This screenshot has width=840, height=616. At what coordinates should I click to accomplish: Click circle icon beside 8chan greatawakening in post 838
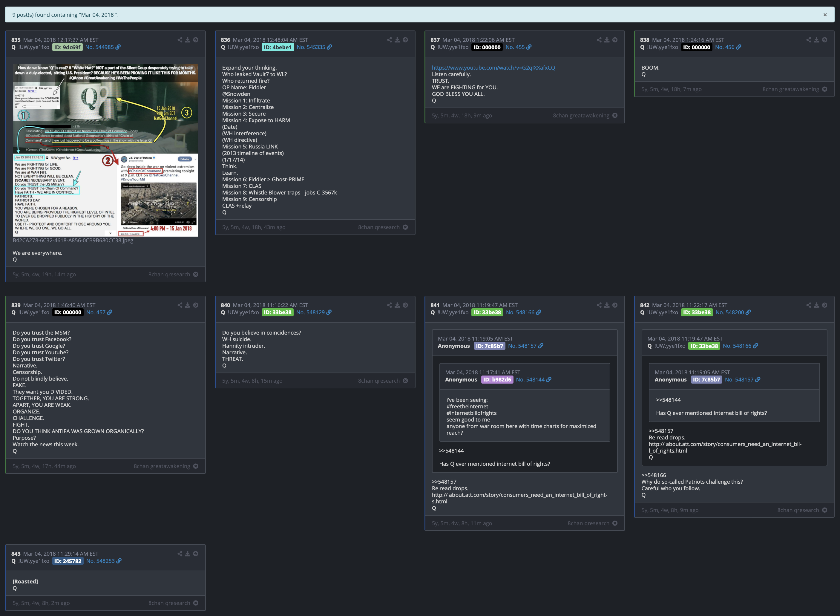(824, 89)
